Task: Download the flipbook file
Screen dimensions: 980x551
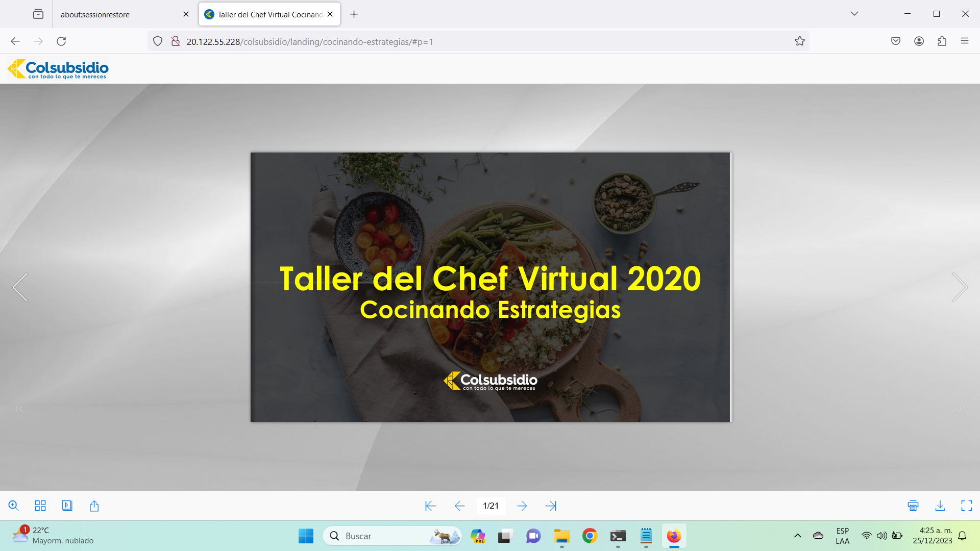Action: tap(940, 506)
